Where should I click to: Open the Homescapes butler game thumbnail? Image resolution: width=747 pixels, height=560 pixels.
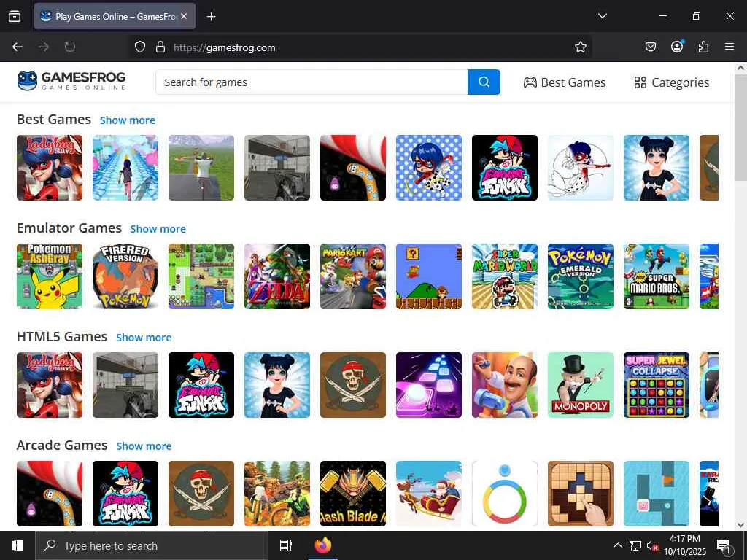coord(505,385)
